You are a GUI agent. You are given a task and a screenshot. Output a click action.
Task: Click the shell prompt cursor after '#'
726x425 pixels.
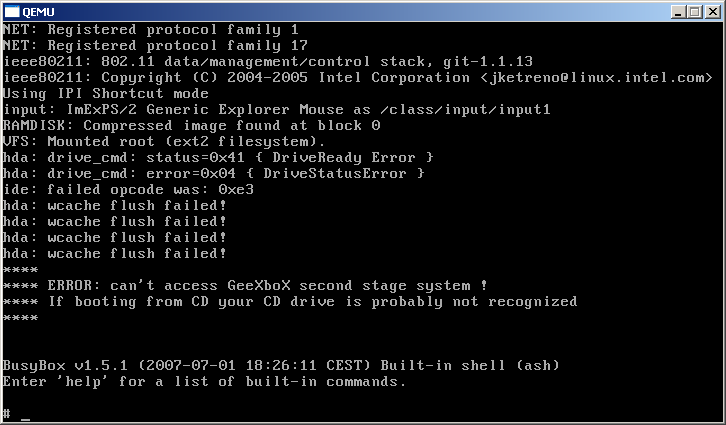pyautogui.click(x=25, y=414)
